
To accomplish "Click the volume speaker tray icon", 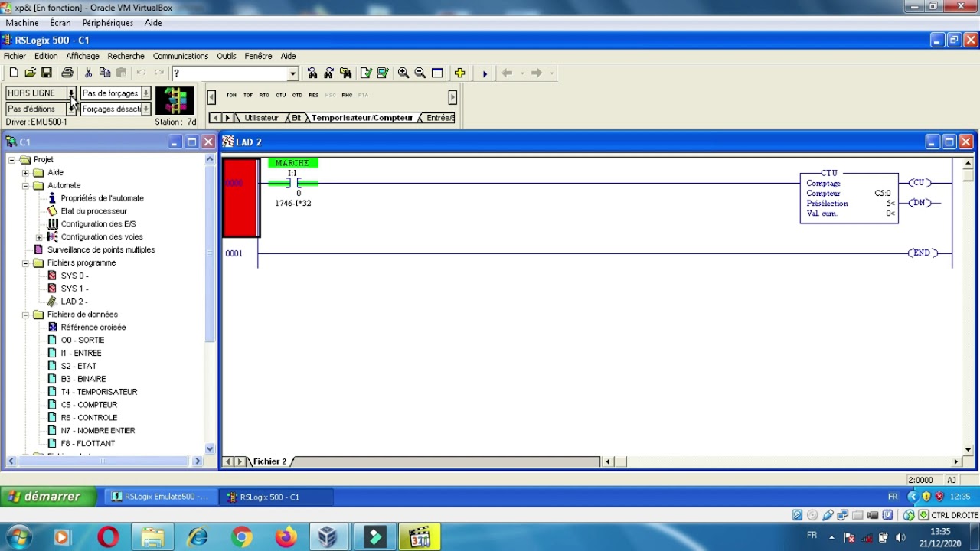I will (900, 537).
